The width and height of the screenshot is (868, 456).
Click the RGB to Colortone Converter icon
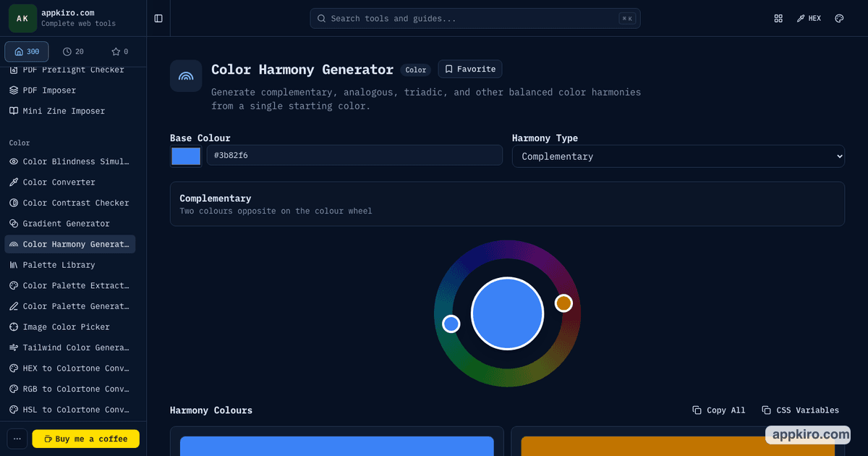(x=14, y=389)
